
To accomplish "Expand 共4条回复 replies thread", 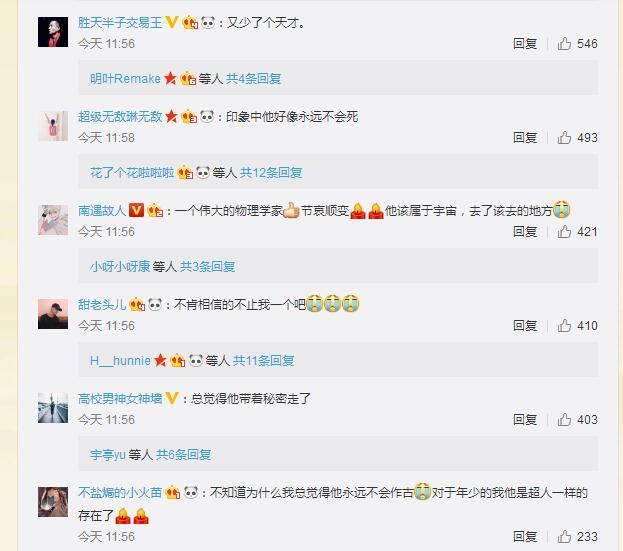I will point(253,79).
